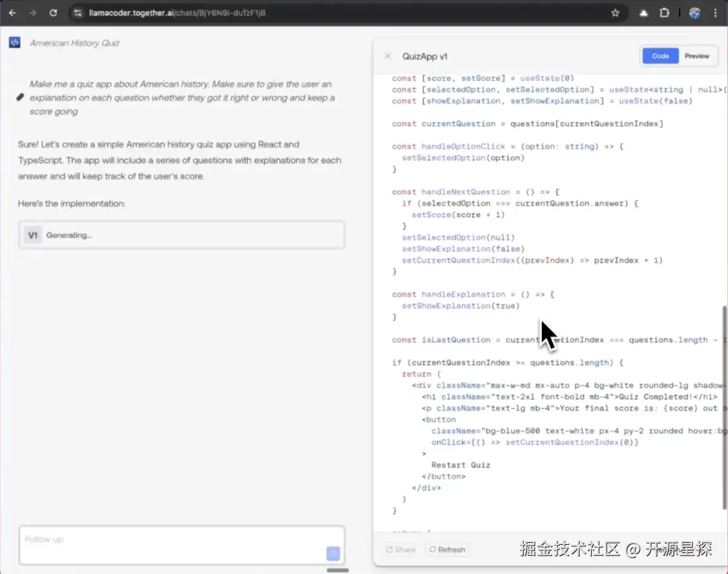728x574 pixels.
Task: Share the generated app
Action: coord(400,550)
